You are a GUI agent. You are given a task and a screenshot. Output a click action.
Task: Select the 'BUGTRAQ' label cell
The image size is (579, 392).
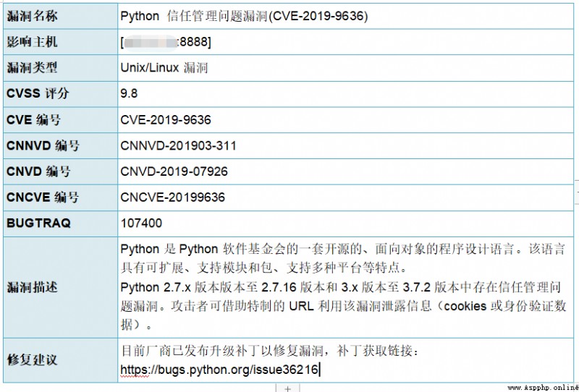pyautogui.click(x=61, y=223)
